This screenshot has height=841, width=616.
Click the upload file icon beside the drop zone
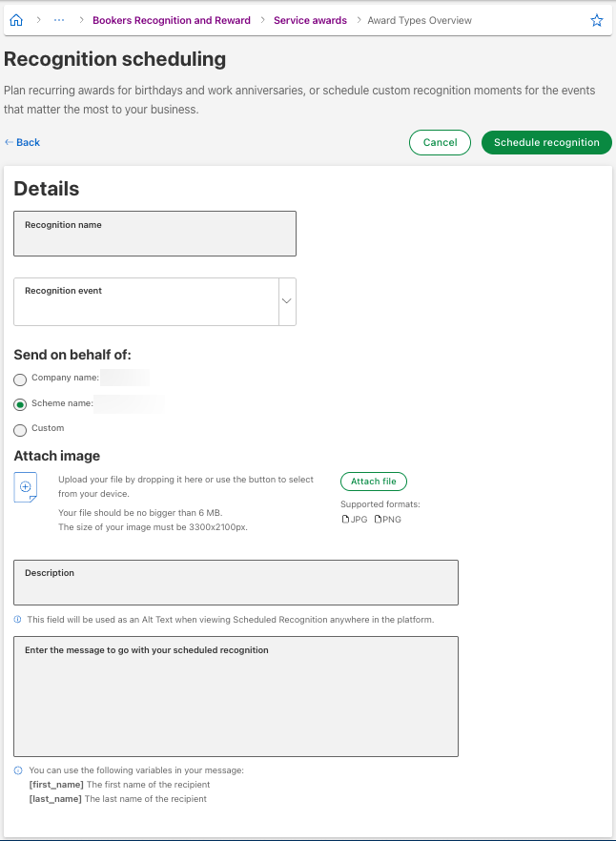click(x=27, y=486)
